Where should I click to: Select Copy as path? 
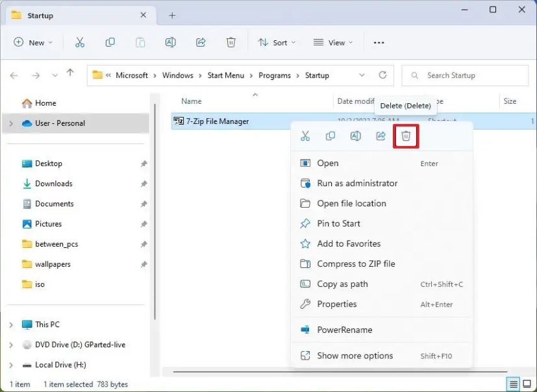pyautogui.click(x=382, y=284)
